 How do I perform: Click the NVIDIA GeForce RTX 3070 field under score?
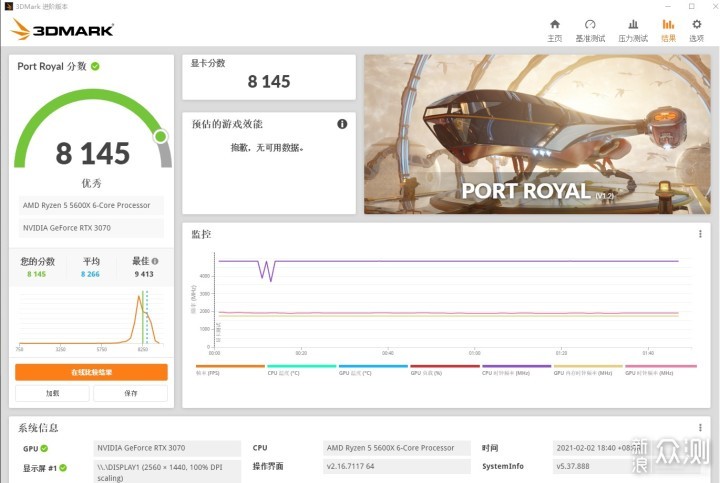point(91,228)
